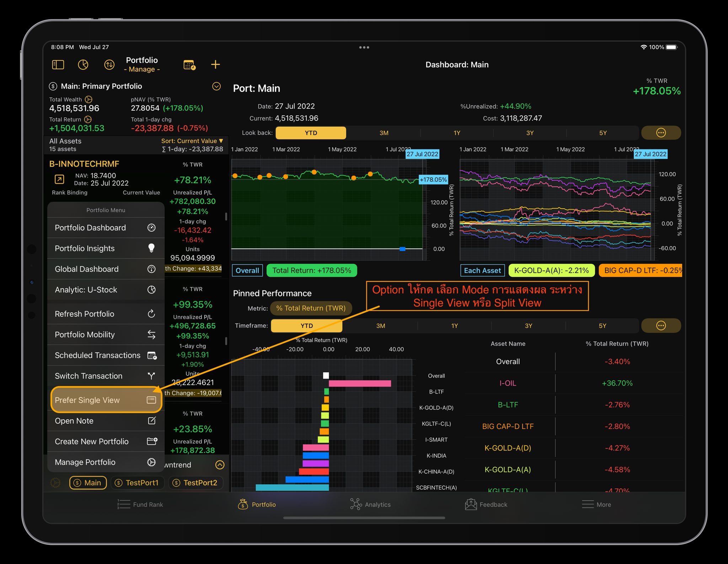The image size is (728, 564).
Task: Tap the dollar icon beside Main: Primary Portfolio
Action: coord(53,86)
